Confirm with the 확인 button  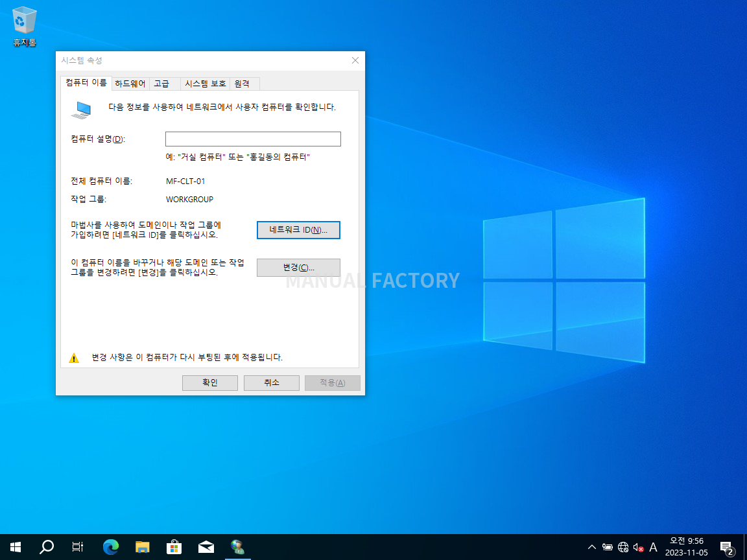click(x=210, y=383)
